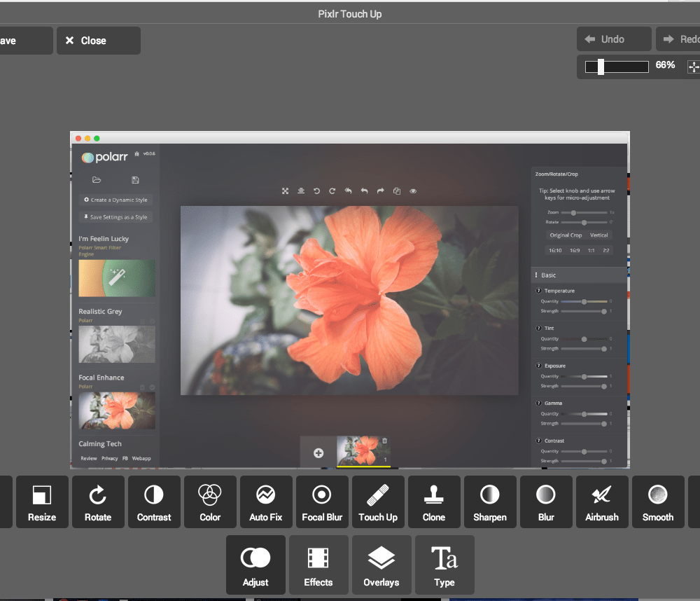Image resolution: width=700 pixels, height=601 pixels.
Task: Select the Rotate tool
Action: [x=98, y=502]
